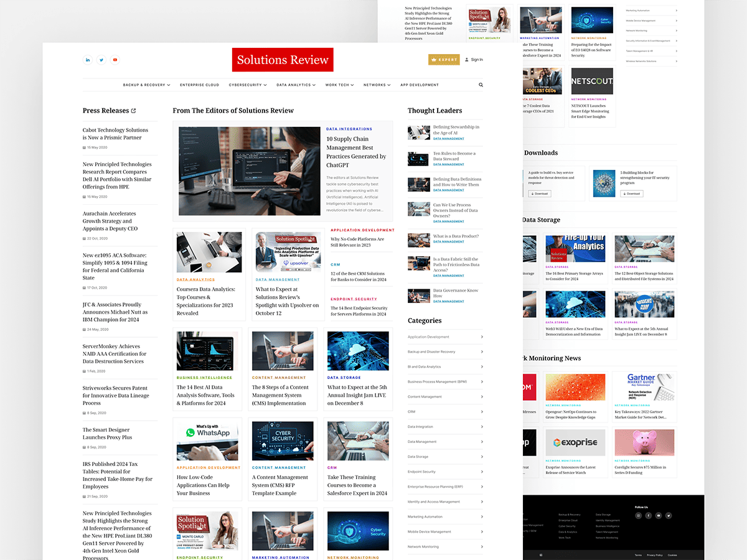Click Download under threat detection guide, back window
The image size is (747, 560).
(540, 194)
